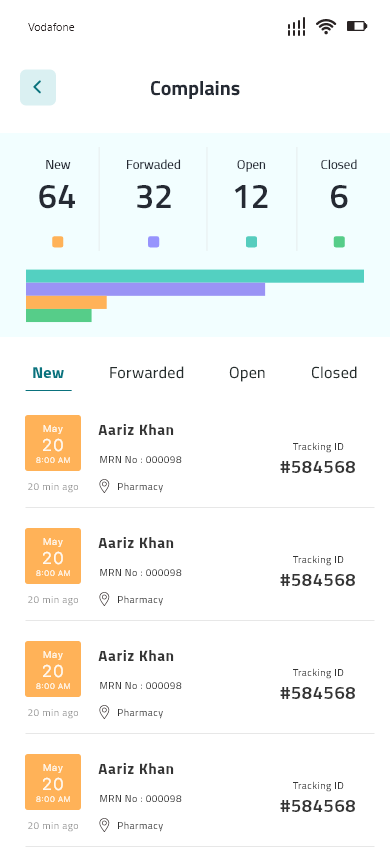Click the location pin in fourth complaint

coord(104,825)
